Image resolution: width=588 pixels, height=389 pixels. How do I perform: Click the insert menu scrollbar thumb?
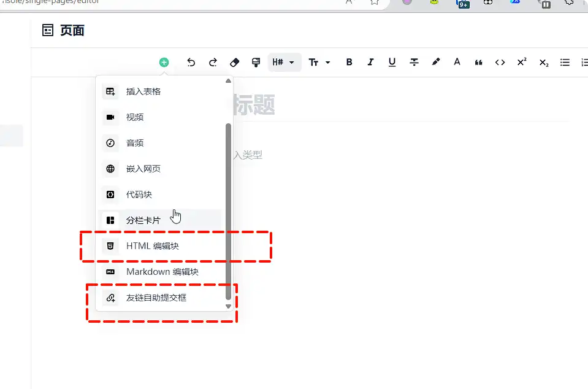click(228, 212)
